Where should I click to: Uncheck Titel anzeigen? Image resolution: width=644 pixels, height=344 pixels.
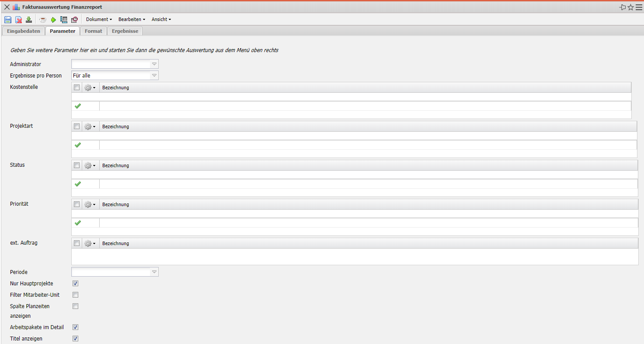[x=76, y=339]
